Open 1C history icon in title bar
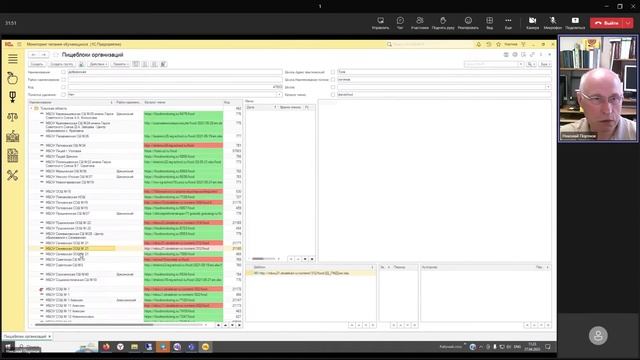The image size is (640, 360). point(489,44)
